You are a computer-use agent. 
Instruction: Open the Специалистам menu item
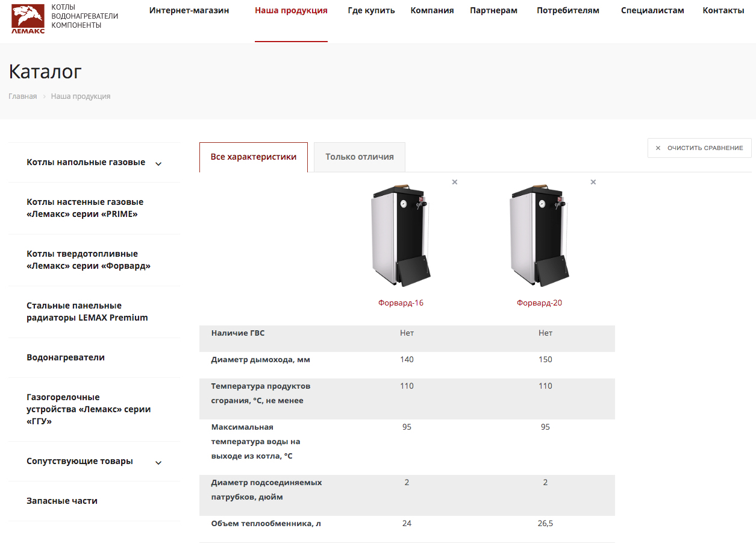[652, 10]
